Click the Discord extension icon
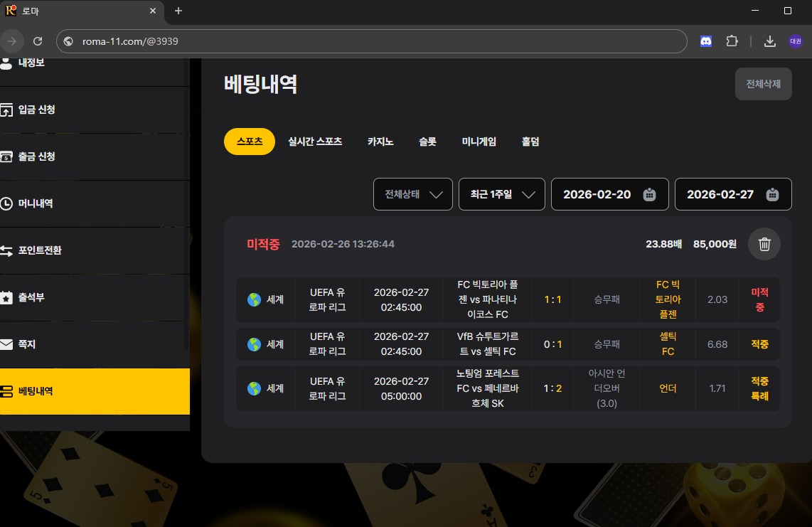 click(705, 41)
